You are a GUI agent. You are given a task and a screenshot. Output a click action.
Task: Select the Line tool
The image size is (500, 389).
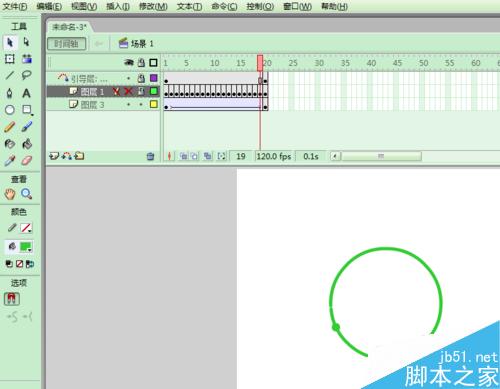tap(10, 75)
